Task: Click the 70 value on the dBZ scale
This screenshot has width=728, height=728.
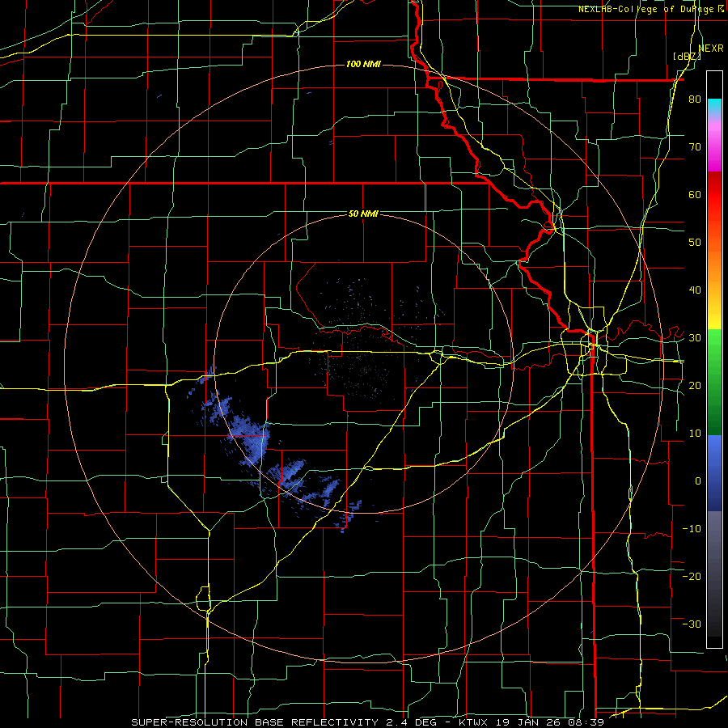Action: click(695, 147)
